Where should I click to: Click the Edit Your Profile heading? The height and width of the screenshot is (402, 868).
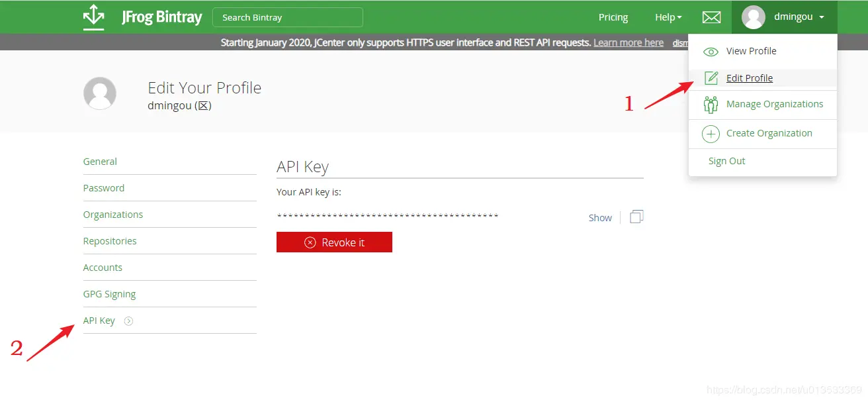point(204,88)
